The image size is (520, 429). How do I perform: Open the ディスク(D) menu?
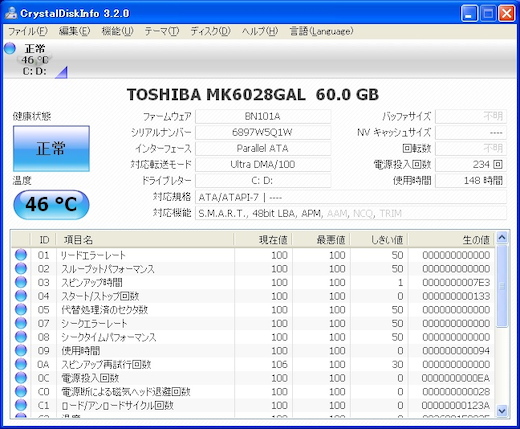click(x=210, y=31)
